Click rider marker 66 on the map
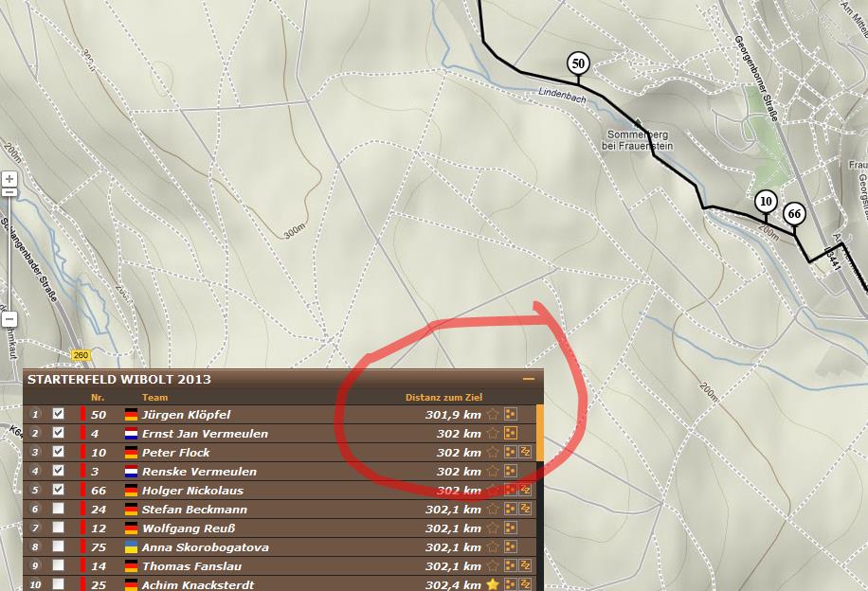This screenshot has height=591, width=868. click(x=794, y=215)
